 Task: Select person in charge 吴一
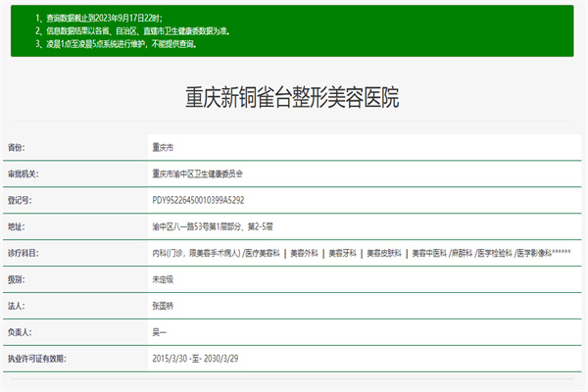point(160,332)
